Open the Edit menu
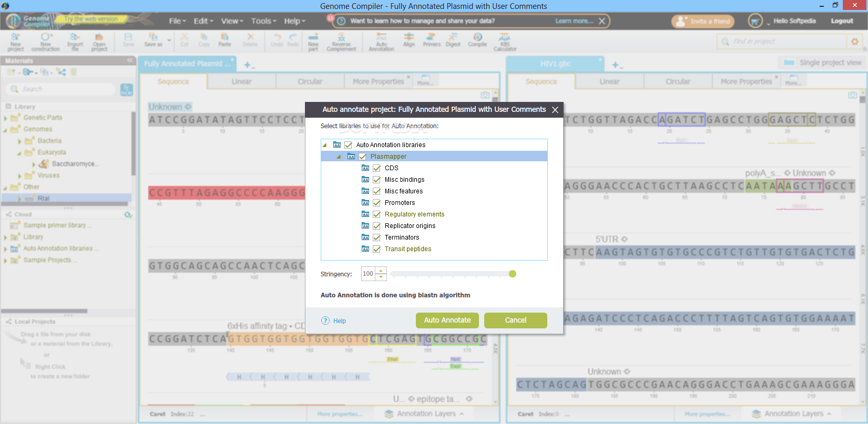Image resolution: width=868 pixels, height=424 pixels. (203, 21)
